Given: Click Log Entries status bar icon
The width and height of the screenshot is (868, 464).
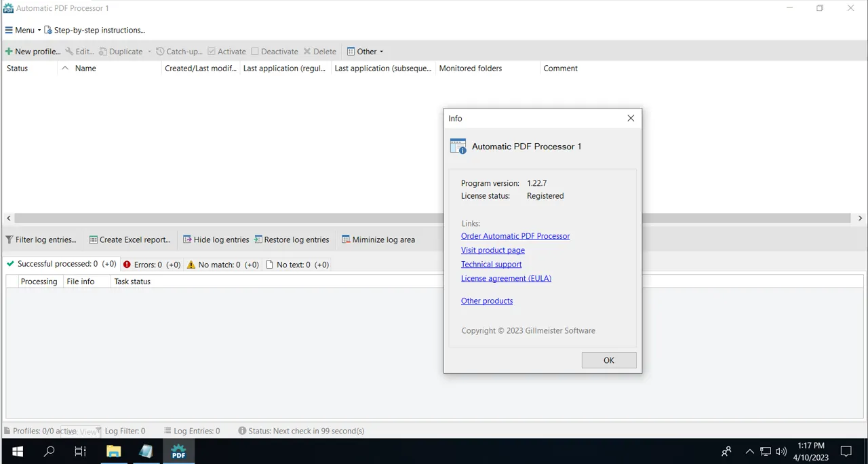Looking at the screenshot, I should point(167,431).
